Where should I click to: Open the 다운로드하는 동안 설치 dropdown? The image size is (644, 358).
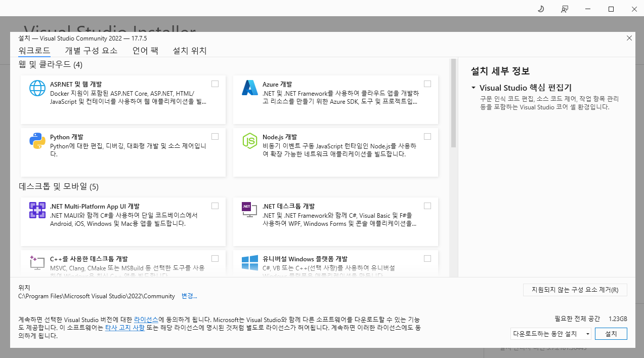point(551,334)
